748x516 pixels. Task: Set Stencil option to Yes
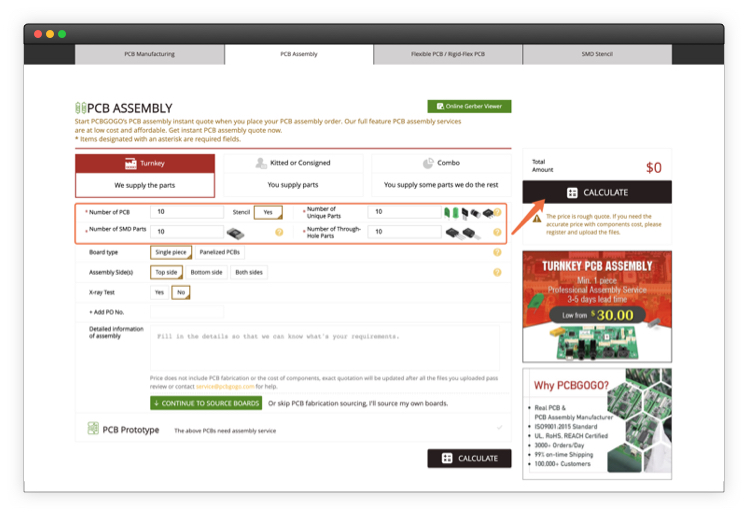[x=268, y=212]
